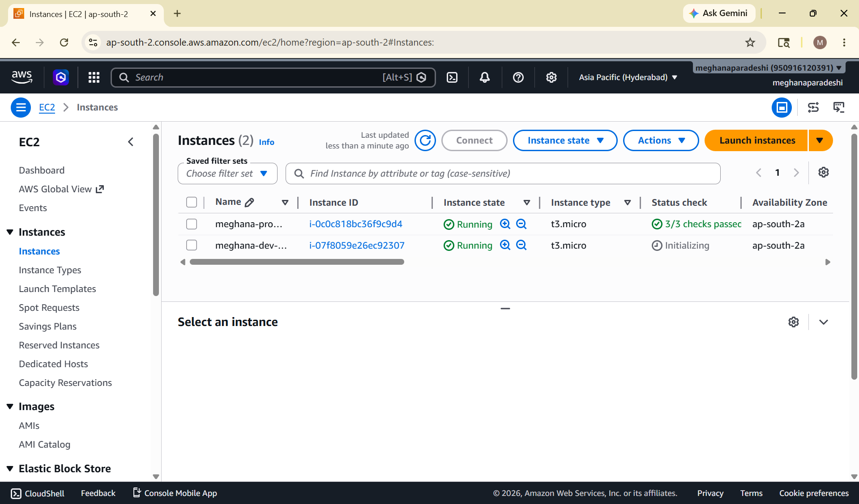Zoom in filter for meghana-pro Running state
Screen dimensions: 859x504
point(505,224)
